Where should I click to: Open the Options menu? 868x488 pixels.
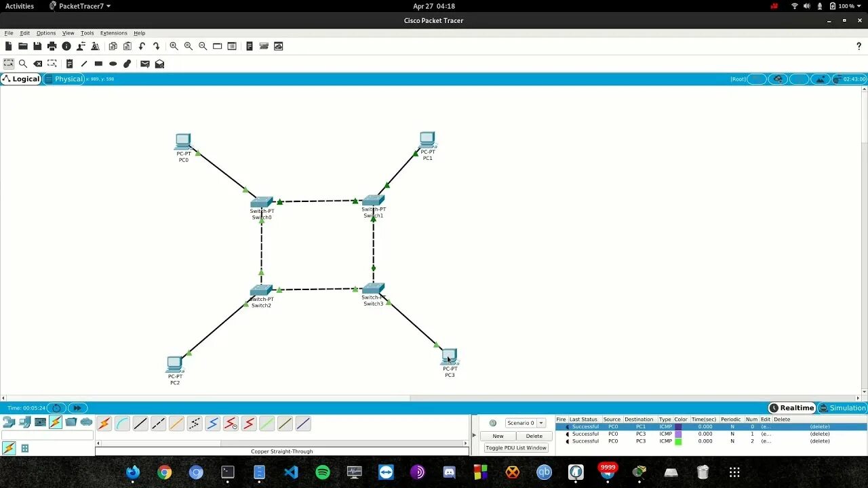[46, 33]
